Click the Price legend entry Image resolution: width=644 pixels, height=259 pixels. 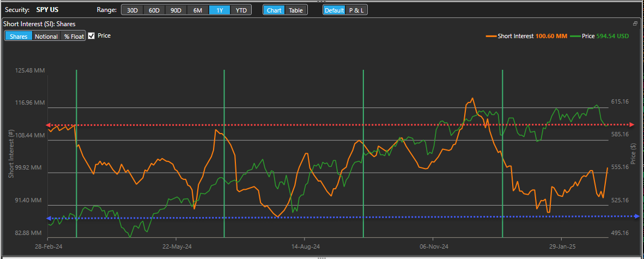pos(599,36)
